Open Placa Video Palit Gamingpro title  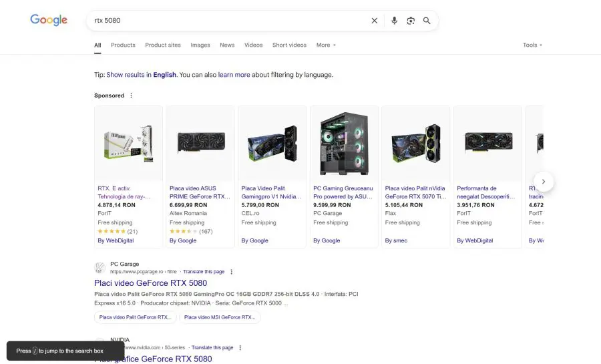(271, 192)
